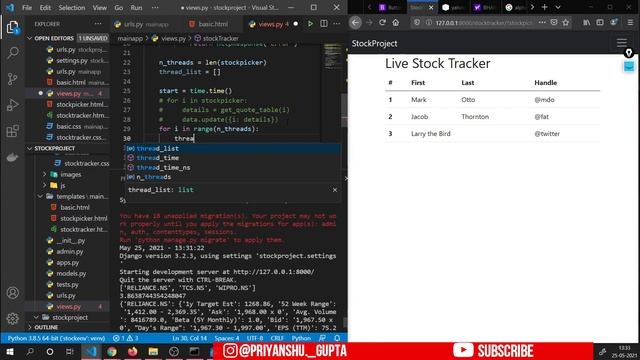The image size is (640, 360).
Task: Split the editor right
Action: 324,24
